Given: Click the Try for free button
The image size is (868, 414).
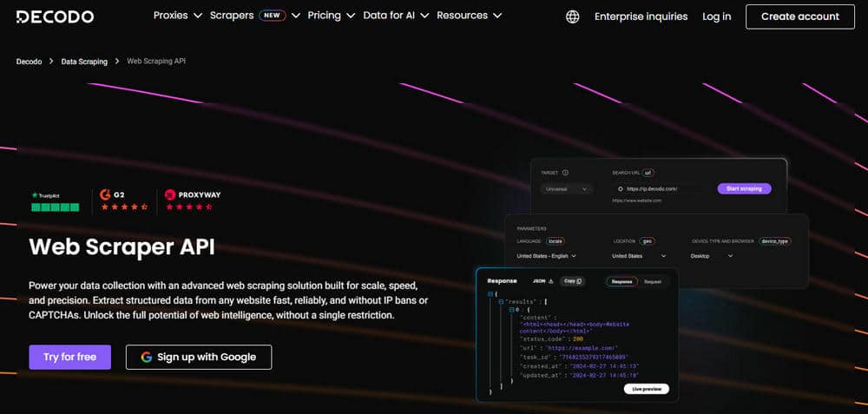Looking at the screenshot, I should pyautogui.click(x=70, y=357).
